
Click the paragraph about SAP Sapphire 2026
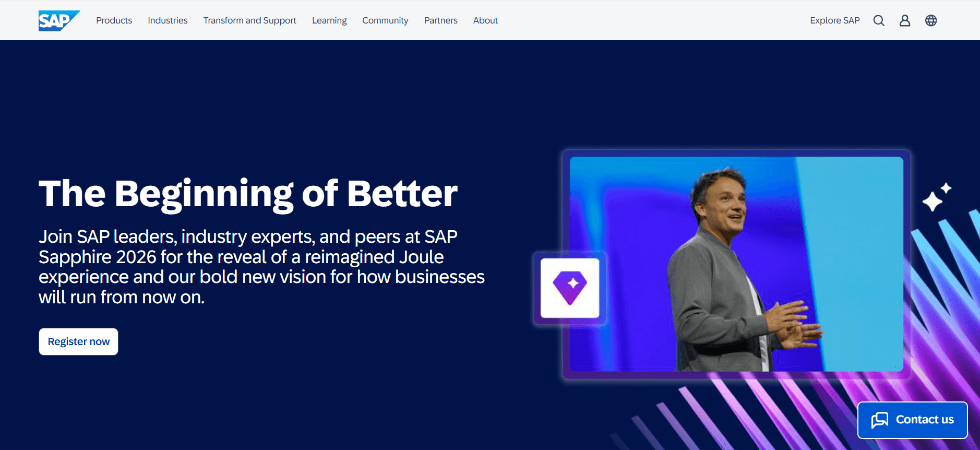coord(261,267)
